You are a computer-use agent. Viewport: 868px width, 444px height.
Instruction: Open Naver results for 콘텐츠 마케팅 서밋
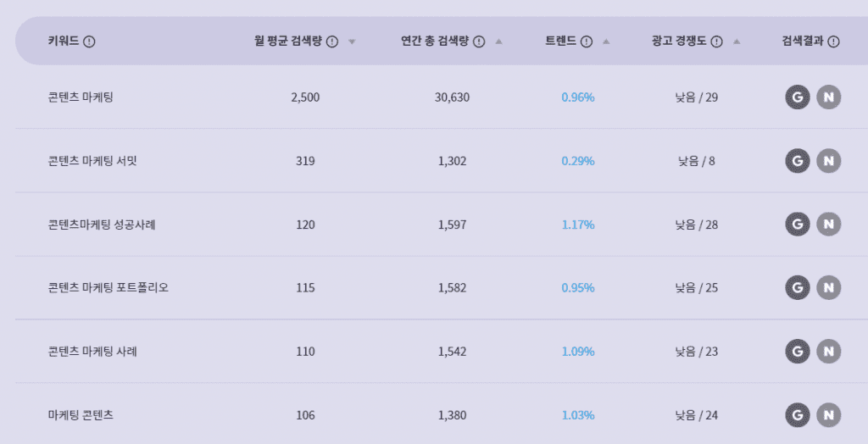(828, 161)
